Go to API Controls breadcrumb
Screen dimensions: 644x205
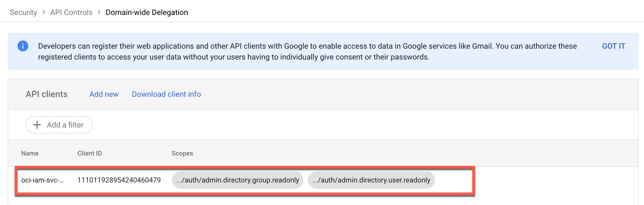[71, 13]
